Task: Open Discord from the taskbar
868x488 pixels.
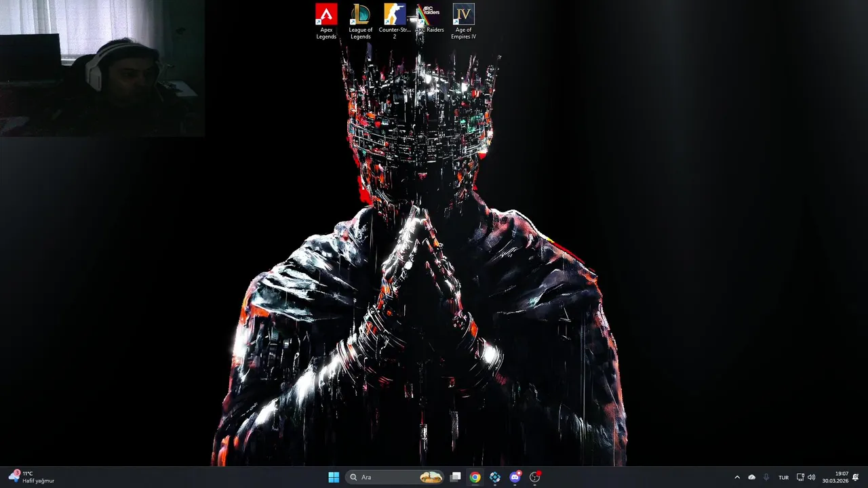Action: click(515, 477)
